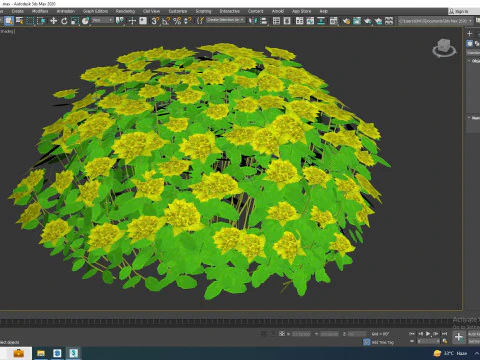The image size is (480, 360).
Task: Play the animation
Action: [x=428, y=333]
